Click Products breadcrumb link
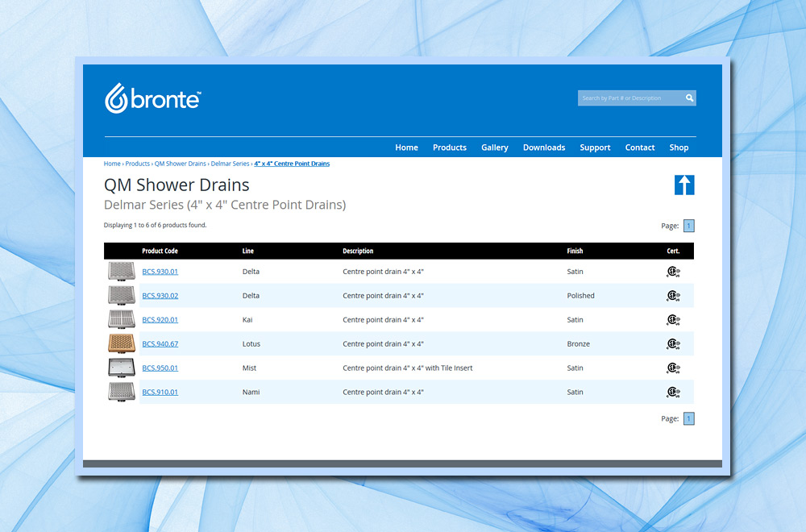The width and height of the screenshot is (806, 532). tap(137, 164)
